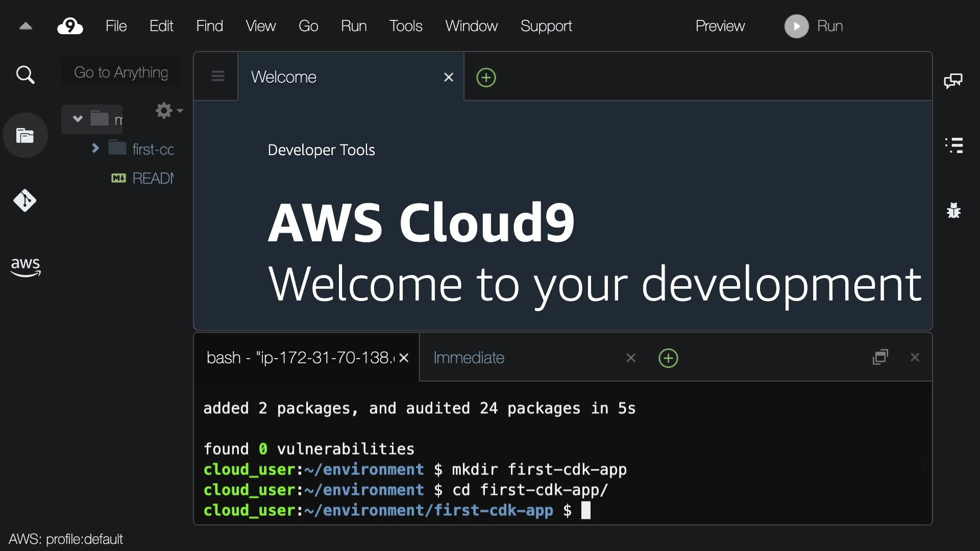Maximize the console panel

880,357
